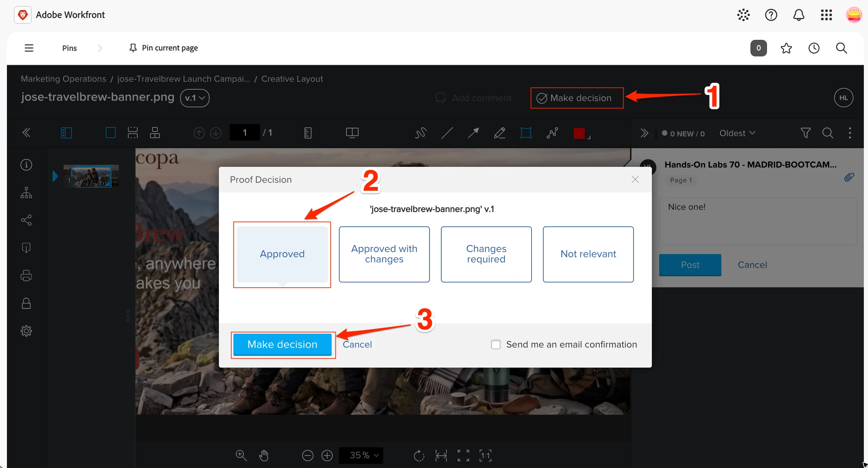The image size is (868, 468).
Task: Open the favorites star icon
Action: [786, 48]
